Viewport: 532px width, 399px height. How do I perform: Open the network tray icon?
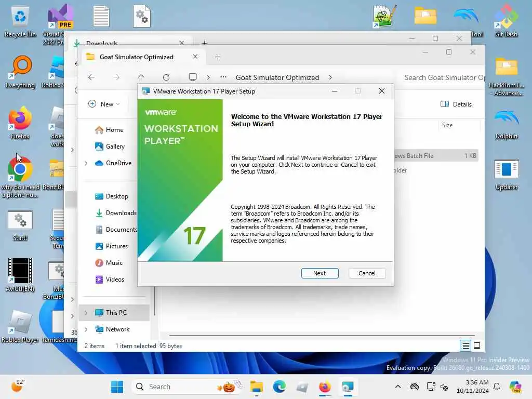coord(431,387)
